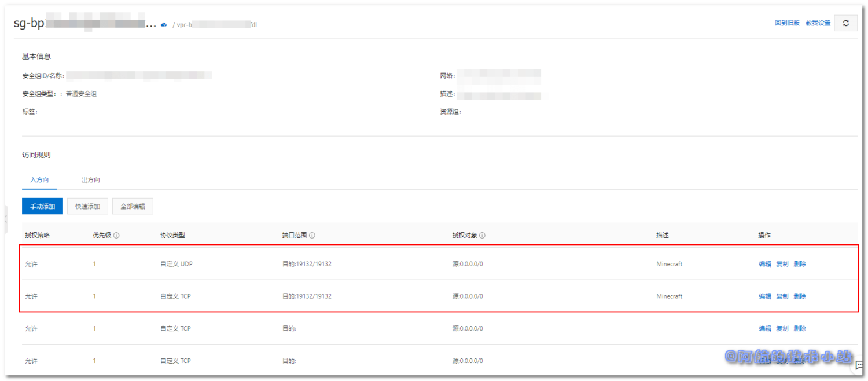868x381 pixels.
Task: Switch to the 出方向 tab
Action: point(90,180)
